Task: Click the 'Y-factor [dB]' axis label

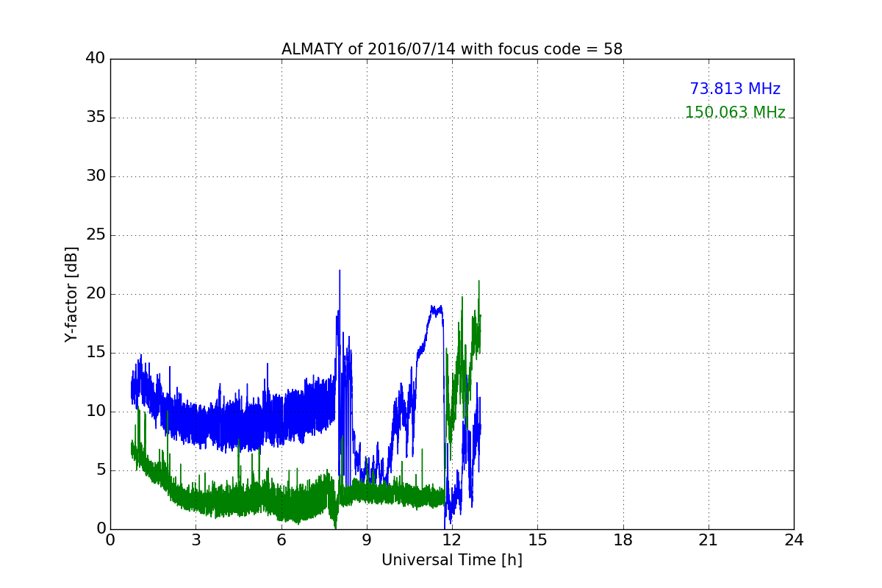Action: pos(71,294)
